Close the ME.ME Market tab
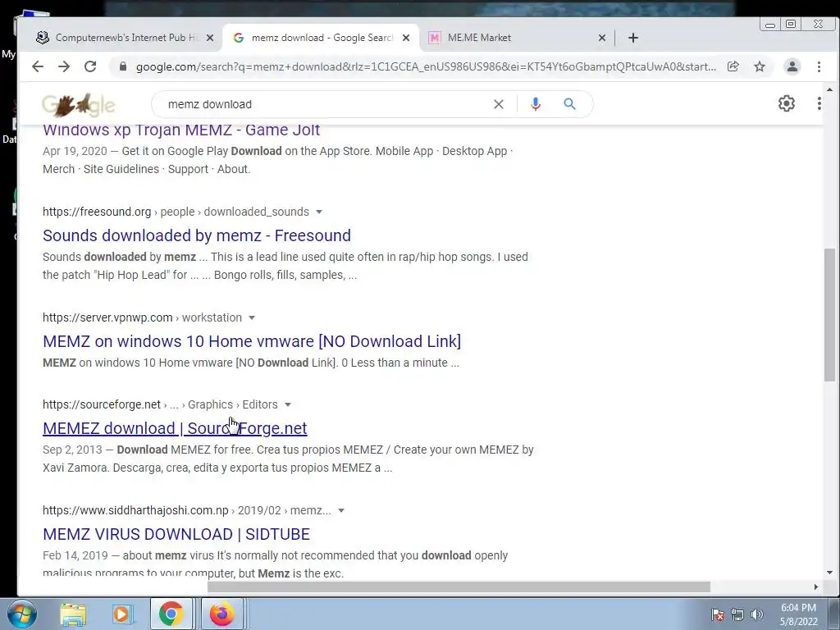The width and height of the screenshot is (840, 630). pos(601,38)
